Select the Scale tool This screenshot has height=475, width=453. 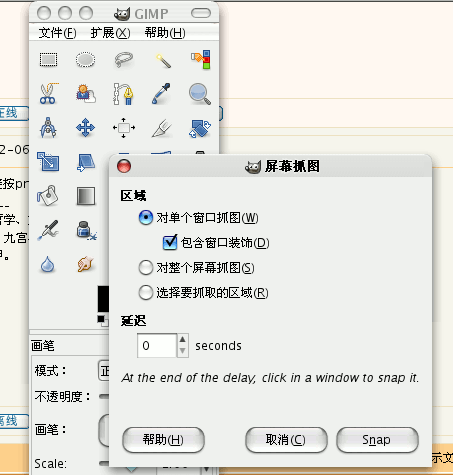pyautogui.click(x=48, y=162)
